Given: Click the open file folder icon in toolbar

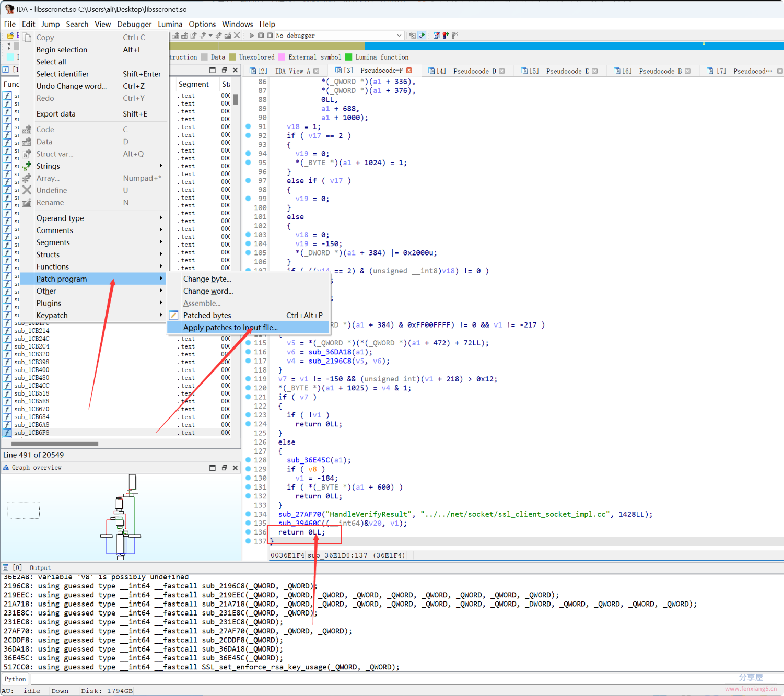Looking at the screenshot, I should (x=10, y=36).
